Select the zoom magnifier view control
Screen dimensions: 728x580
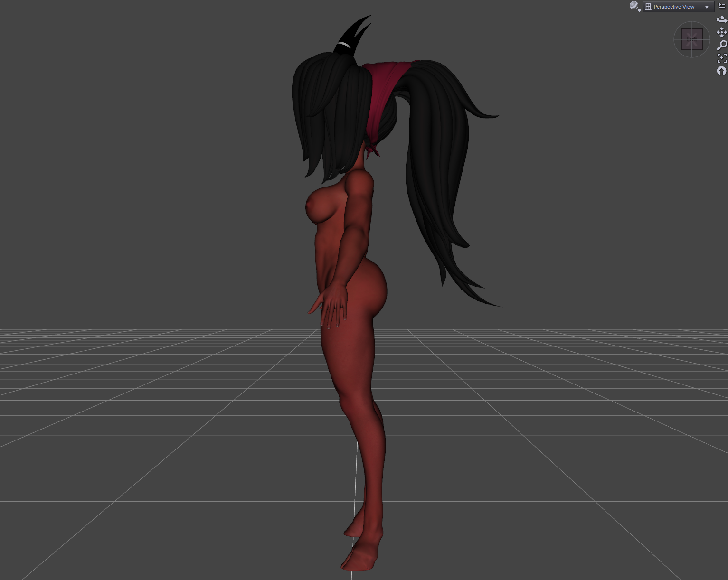tap(722, 45)
